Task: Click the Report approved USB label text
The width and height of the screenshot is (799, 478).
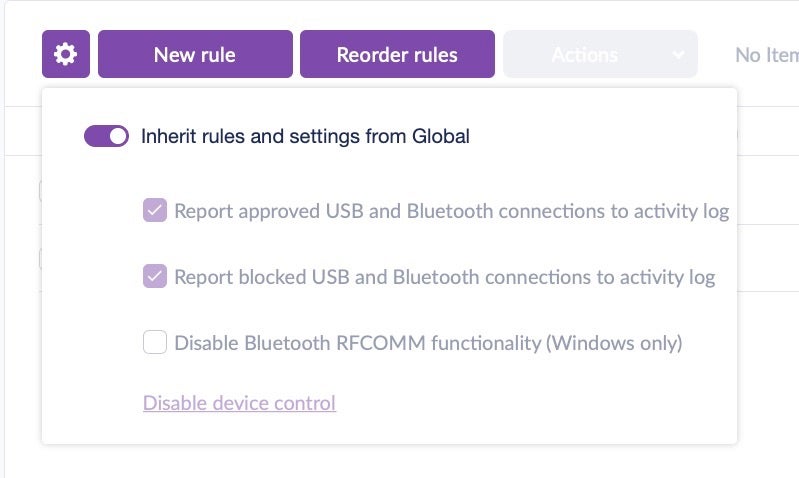Action: coord(451,211)
